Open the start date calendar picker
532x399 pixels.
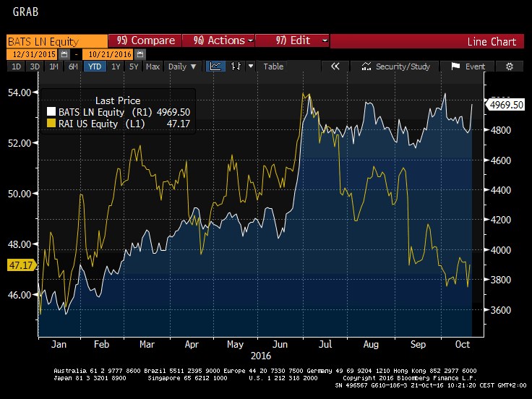coord(64,54)
